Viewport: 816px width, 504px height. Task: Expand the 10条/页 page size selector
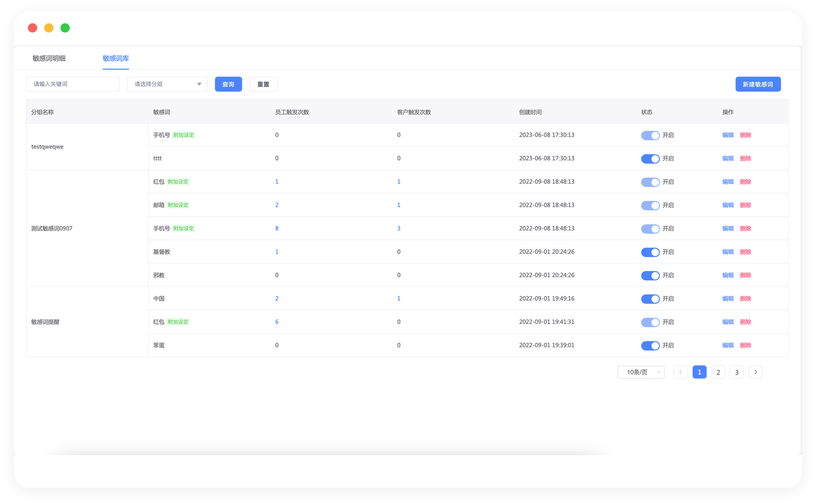[640, 372]
